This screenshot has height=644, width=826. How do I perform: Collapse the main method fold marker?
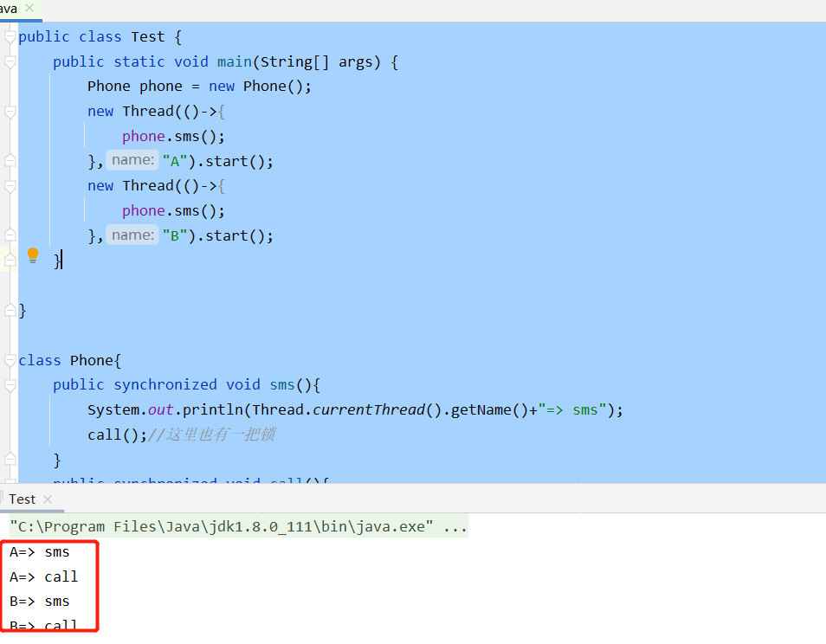click(10, 62)
